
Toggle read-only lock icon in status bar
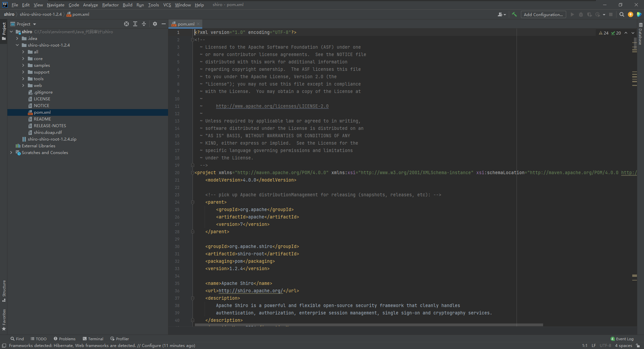[x=638, y=345]
